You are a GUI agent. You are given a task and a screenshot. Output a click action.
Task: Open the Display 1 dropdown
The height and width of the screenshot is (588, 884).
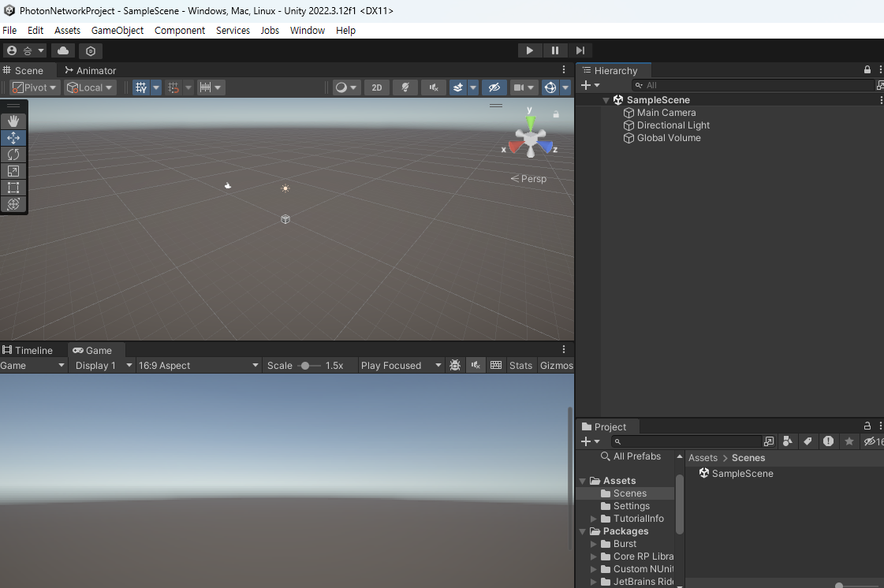[102, 365]
